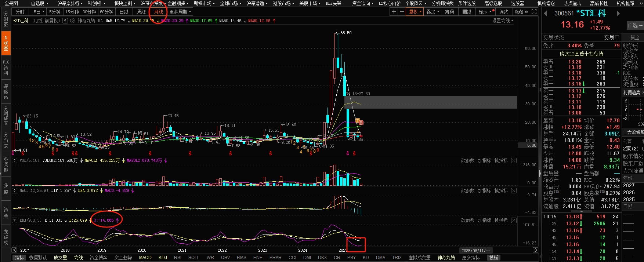Click 改参数 in the VOL panel

tap(468, 161)
